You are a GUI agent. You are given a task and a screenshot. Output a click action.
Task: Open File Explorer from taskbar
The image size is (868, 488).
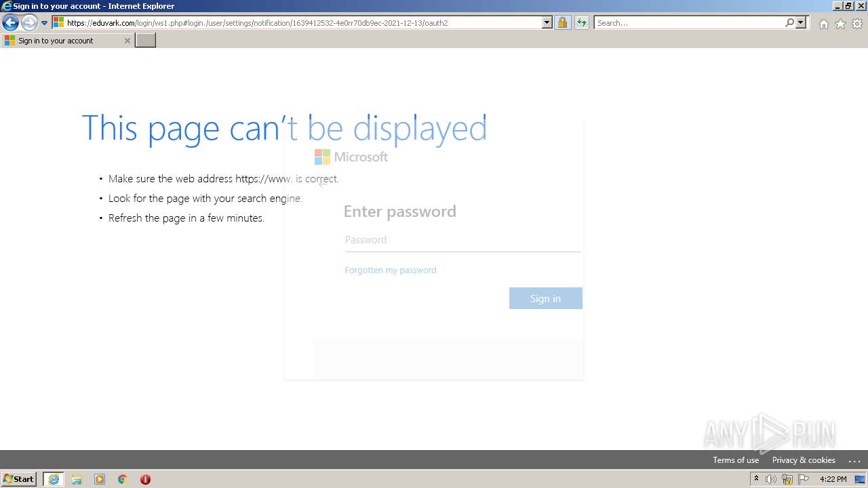(77, 479)
